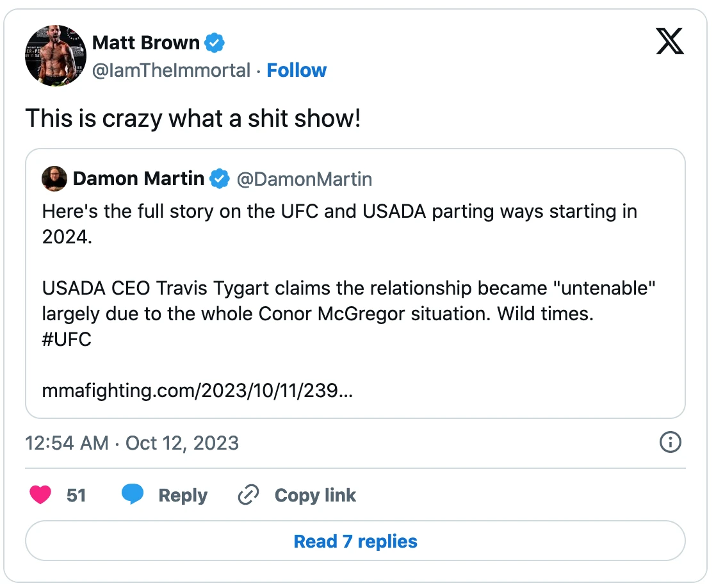Open @IamTheImmortal handle
This screenshot has width=716, height=588.
(x=172, y=70)
